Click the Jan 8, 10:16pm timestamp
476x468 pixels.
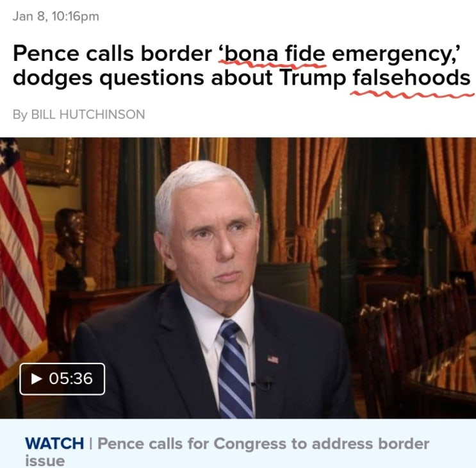point(56,17)
